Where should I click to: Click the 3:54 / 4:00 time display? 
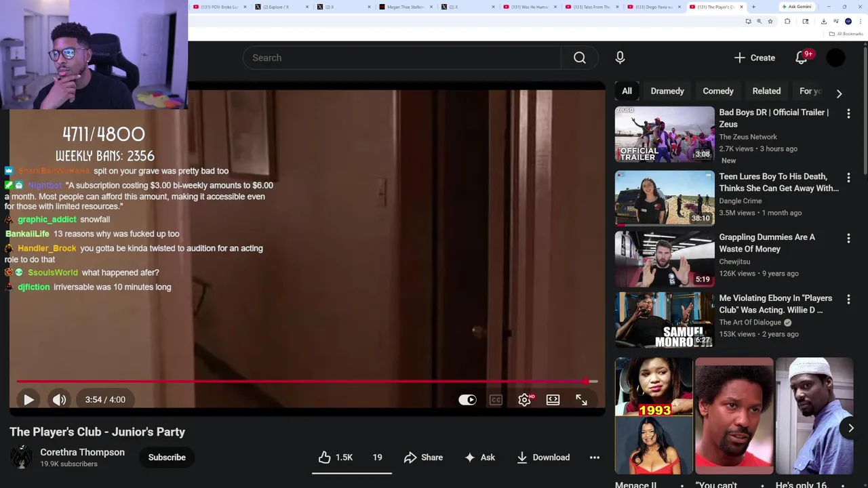click(x=105, y=400)
